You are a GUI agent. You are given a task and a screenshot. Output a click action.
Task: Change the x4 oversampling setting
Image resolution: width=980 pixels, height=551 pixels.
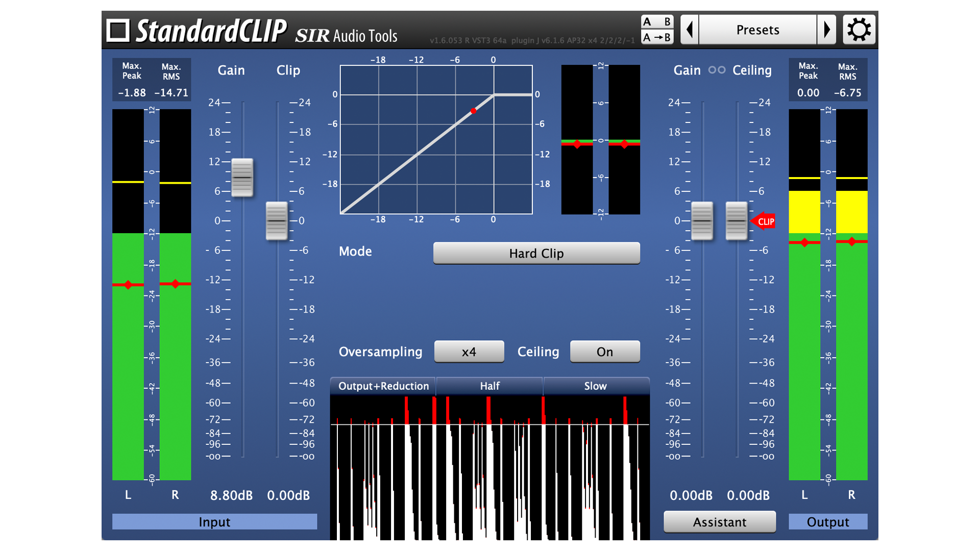[469, 352]
